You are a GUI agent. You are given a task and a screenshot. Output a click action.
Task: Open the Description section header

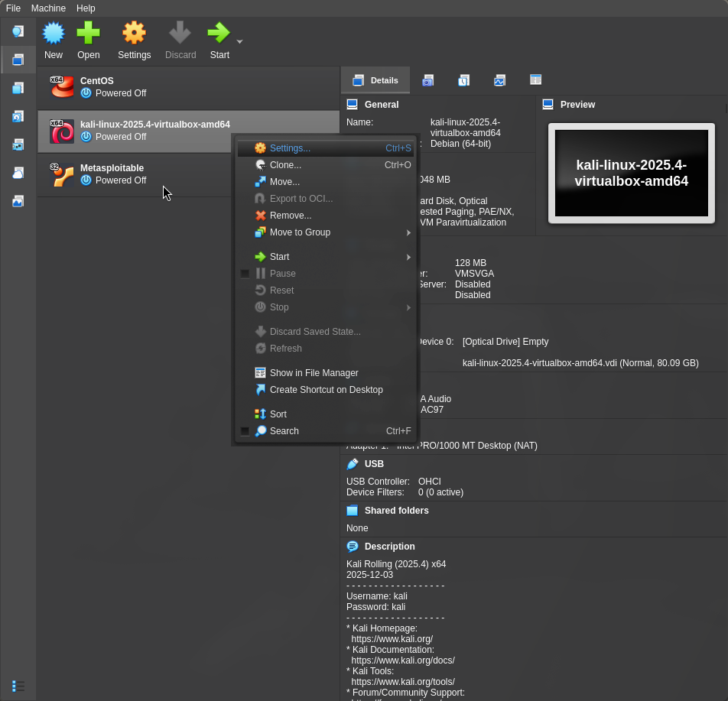point(389,547)
